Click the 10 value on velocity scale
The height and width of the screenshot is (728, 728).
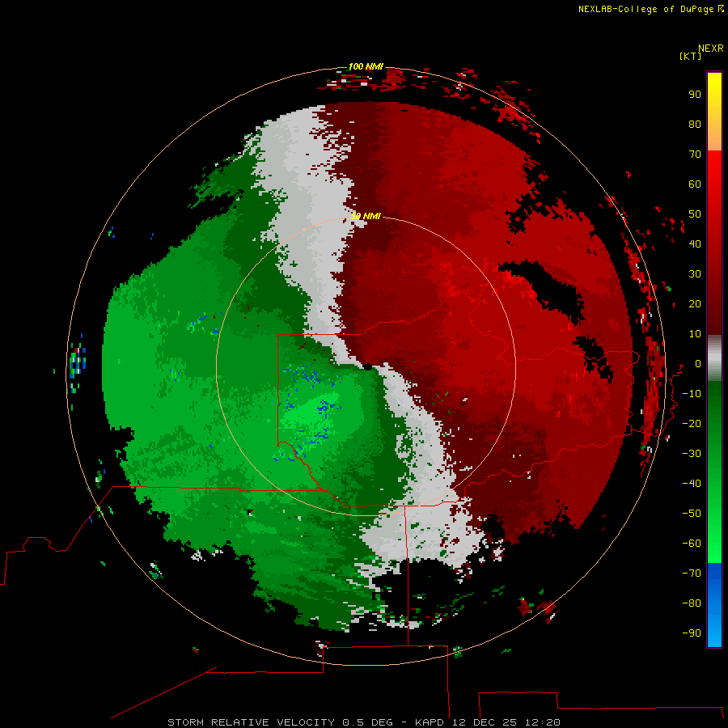tap(695, 334)
